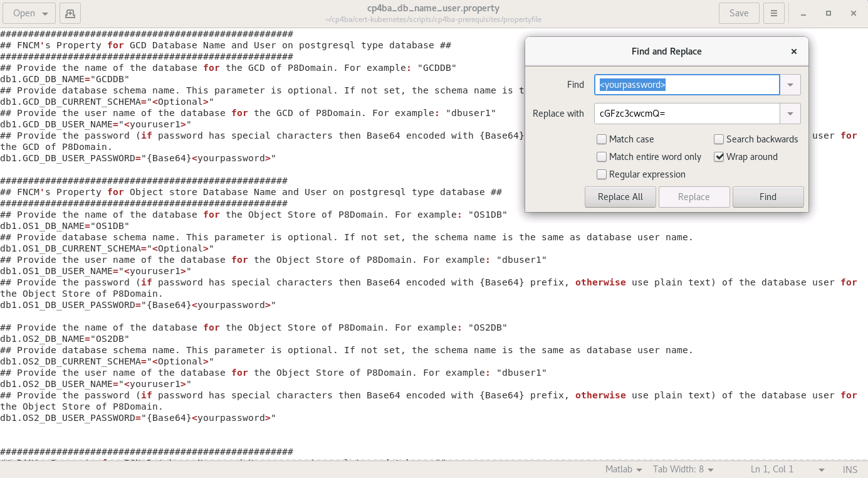Click the line db1.GCD_DB_CURRENT_SCHEMA="<Optional>"

107,102
